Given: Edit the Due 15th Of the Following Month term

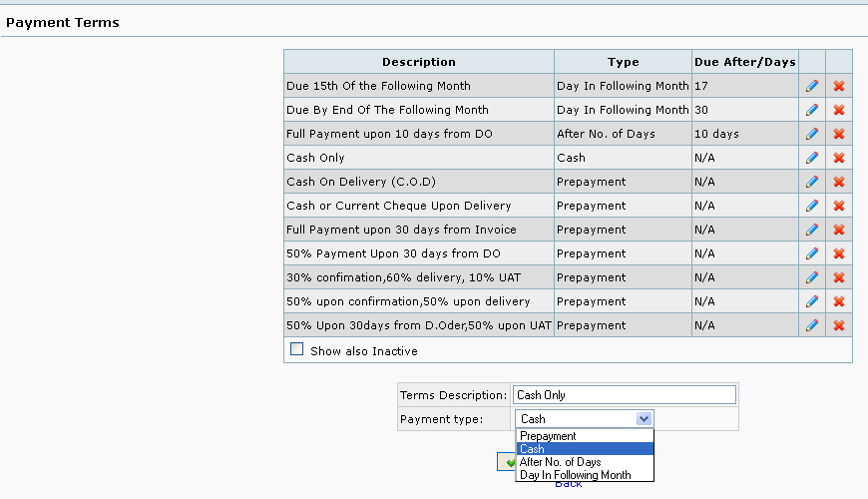Looking at the screenshot, I should [812, 86].
